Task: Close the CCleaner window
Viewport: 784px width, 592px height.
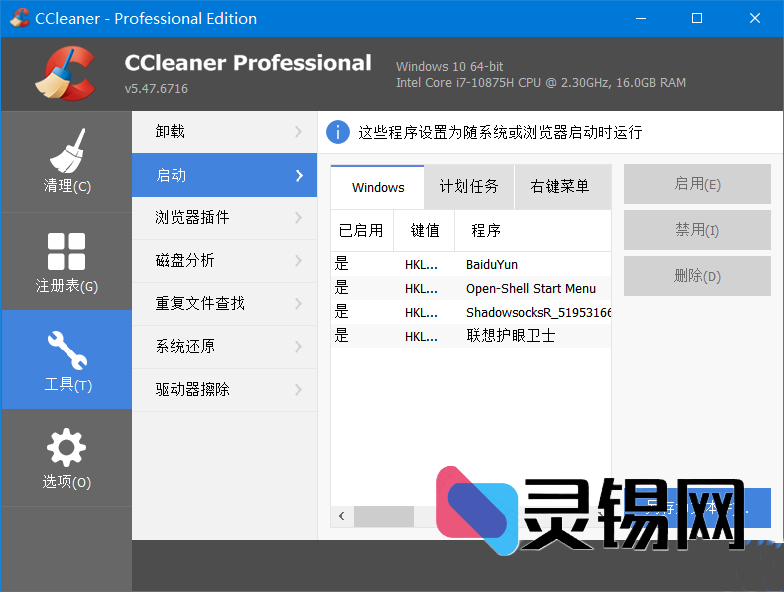Action: 754,18
